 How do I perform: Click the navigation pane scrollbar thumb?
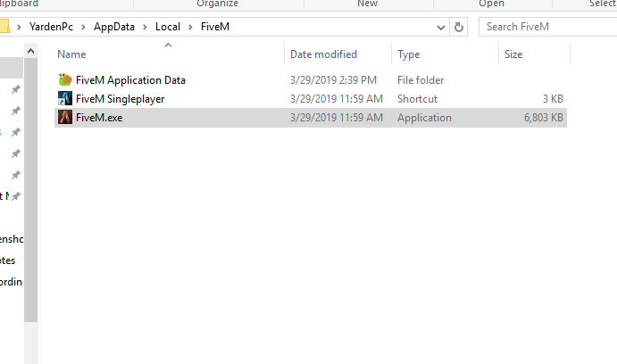coord(30,190)
